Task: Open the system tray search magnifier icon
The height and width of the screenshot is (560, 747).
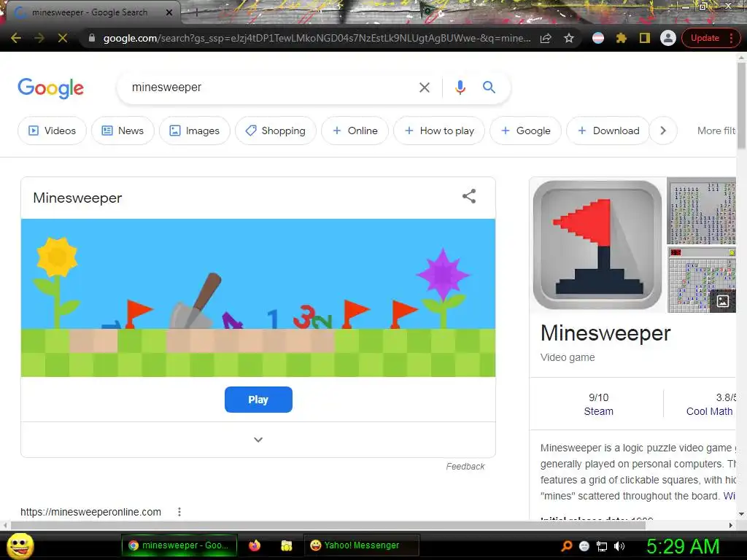Action: point(566,546)
